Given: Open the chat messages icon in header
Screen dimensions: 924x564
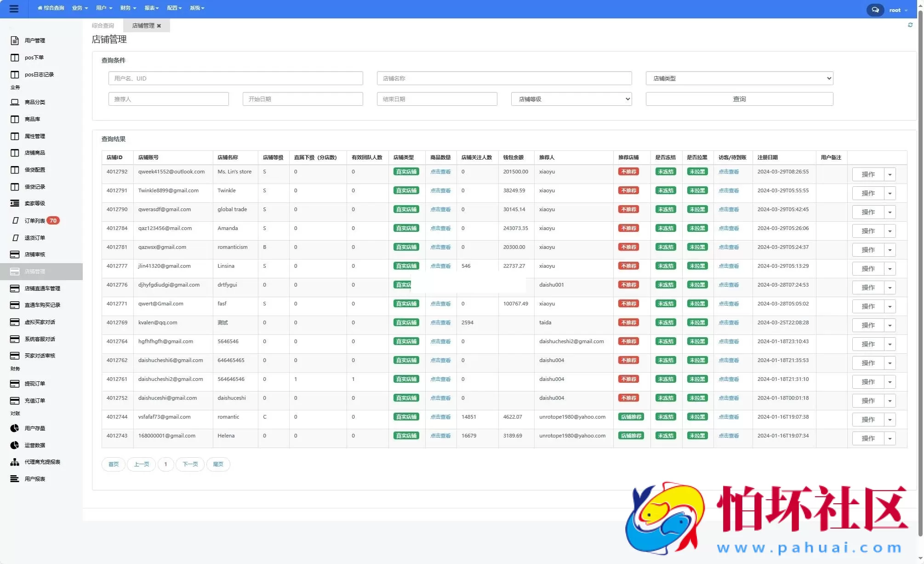Looking at the screenshot, I should click(x=875, y=10).
